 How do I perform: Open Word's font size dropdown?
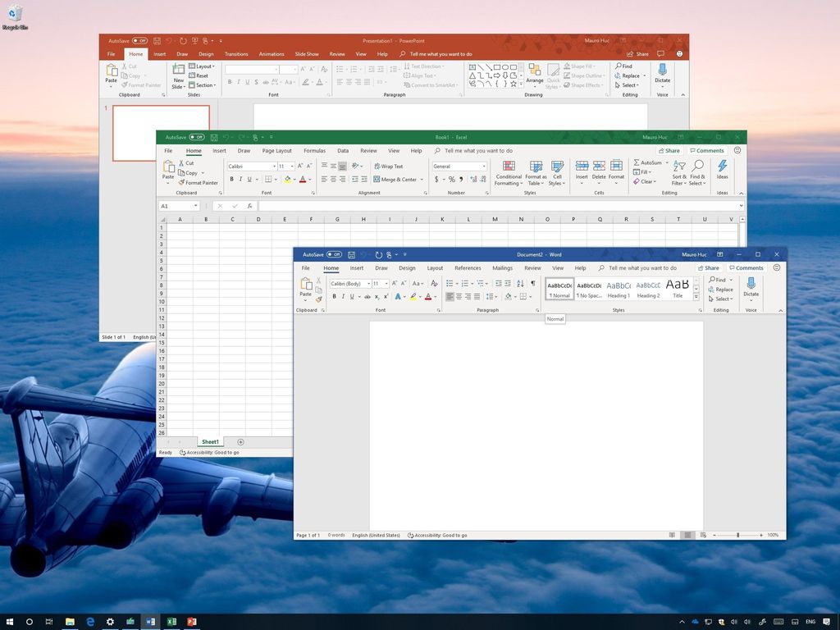coord(385,283)
